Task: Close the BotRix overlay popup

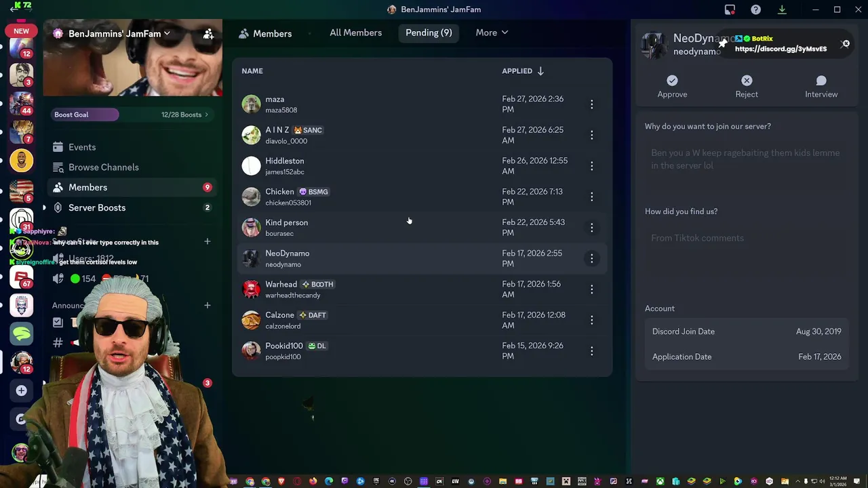Action: tap(846, 44)
